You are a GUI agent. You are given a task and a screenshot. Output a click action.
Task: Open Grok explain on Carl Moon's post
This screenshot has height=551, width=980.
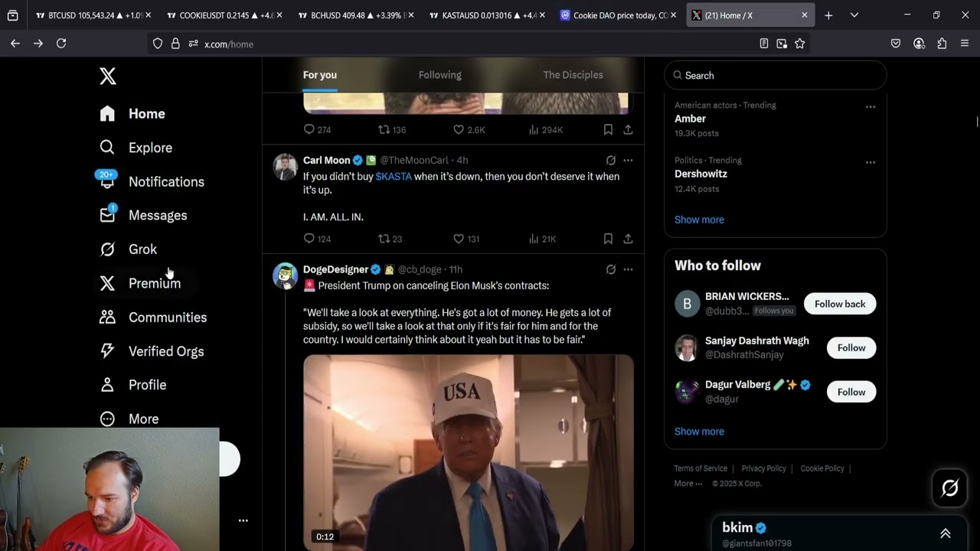click(611, 161)
